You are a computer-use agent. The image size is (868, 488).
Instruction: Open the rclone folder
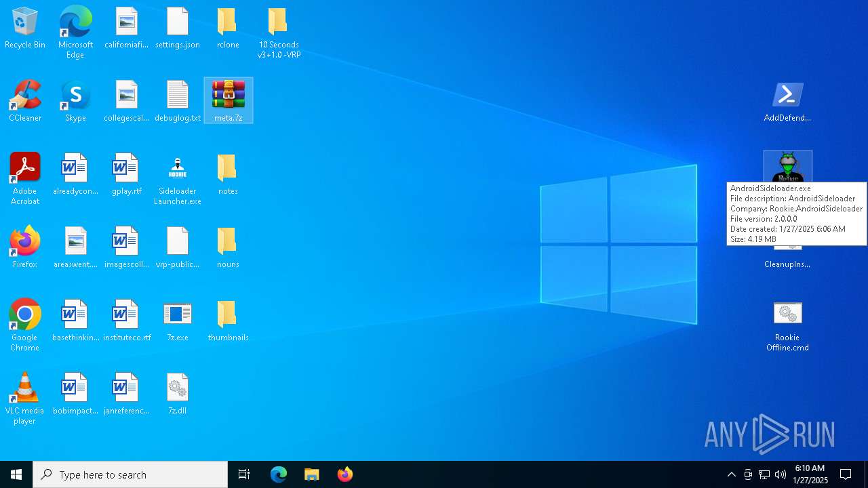click(x=228, y=28)
